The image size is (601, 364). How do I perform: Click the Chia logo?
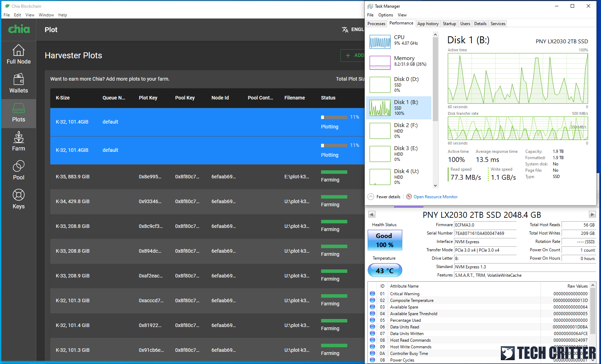pyautogui.click(x=19, y=29)
